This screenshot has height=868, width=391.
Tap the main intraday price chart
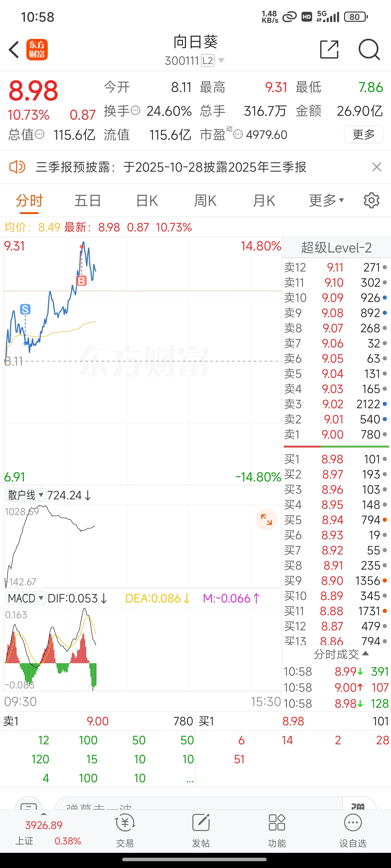[142, 361]
